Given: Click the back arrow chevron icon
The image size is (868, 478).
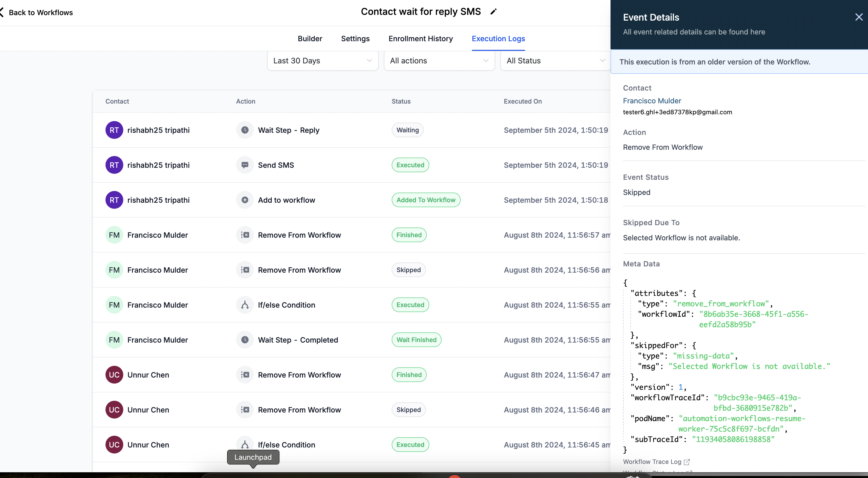Looking at the screenshot, I should pyautogui.click(x=2, y=13).
